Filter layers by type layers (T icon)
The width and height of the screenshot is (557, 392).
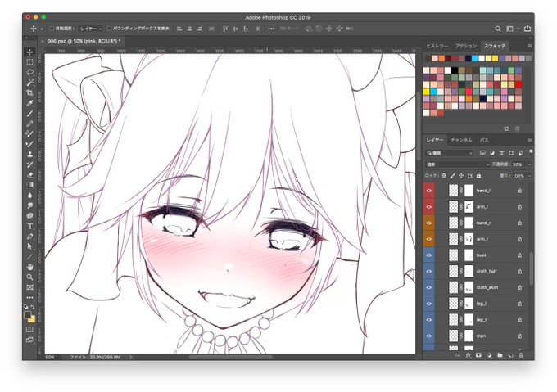tap(501, 153)
